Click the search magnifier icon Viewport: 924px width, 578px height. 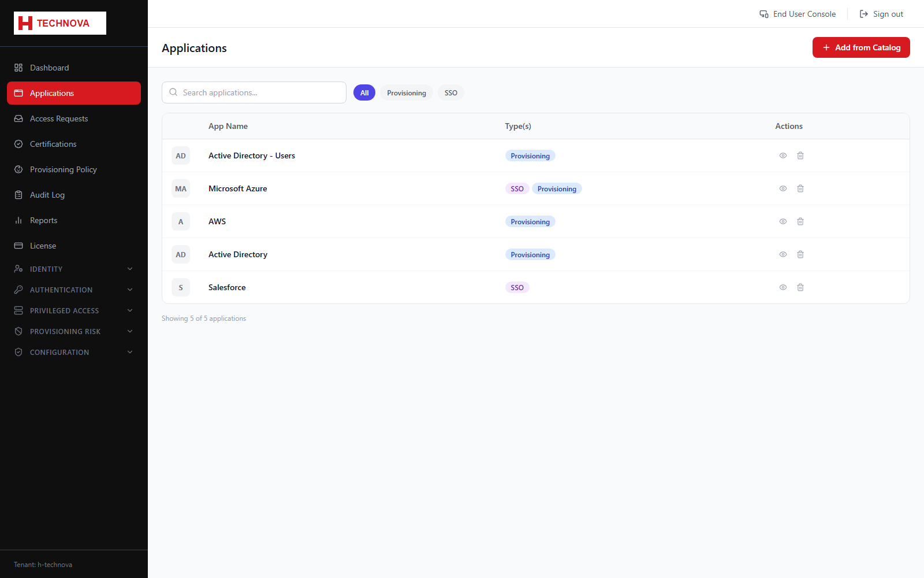(173, 92)
